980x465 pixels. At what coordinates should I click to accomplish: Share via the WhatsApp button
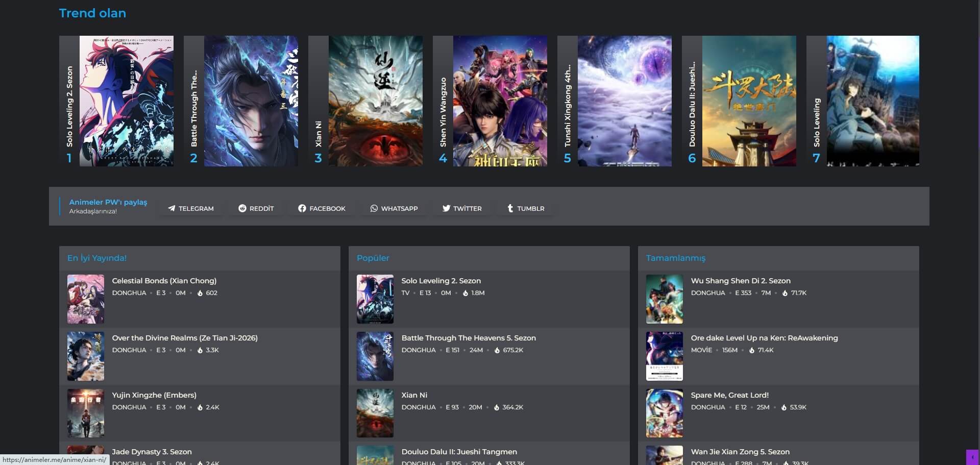click(394, 208)
